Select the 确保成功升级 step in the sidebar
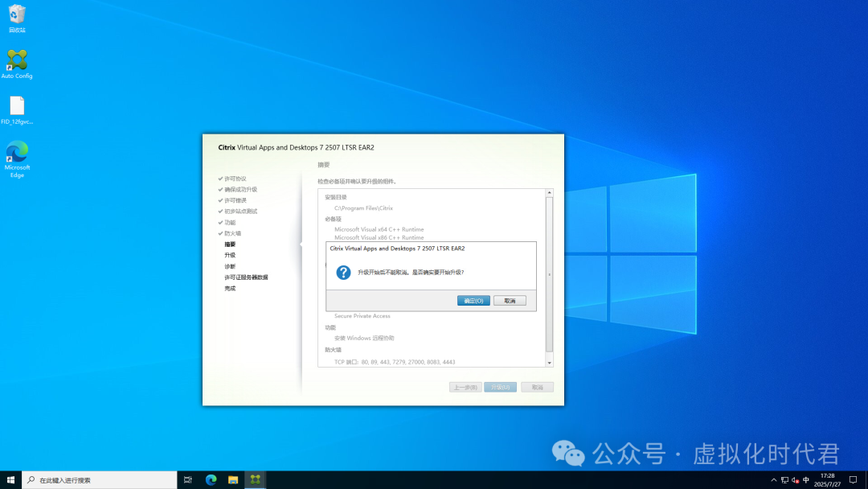 (x=241, y=189)
